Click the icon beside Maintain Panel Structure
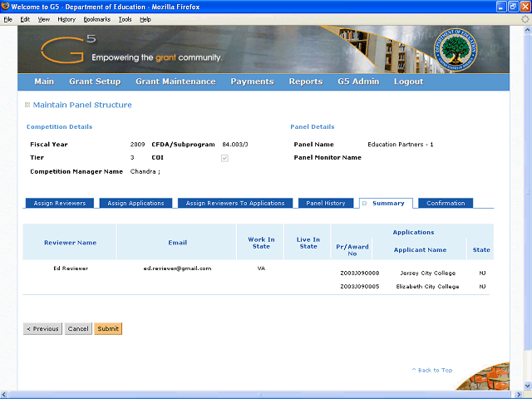532x399 pixels. [27, 105]
